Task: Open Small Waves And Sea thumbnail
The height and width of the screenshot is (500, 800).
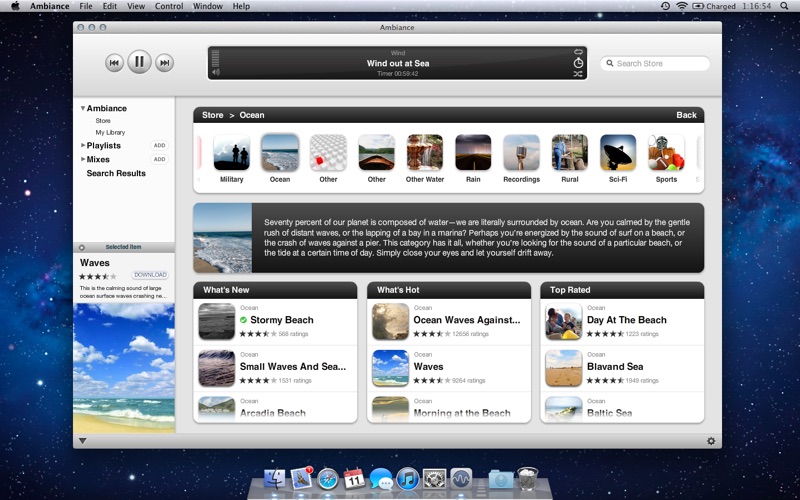Action: tap(217, 368)
